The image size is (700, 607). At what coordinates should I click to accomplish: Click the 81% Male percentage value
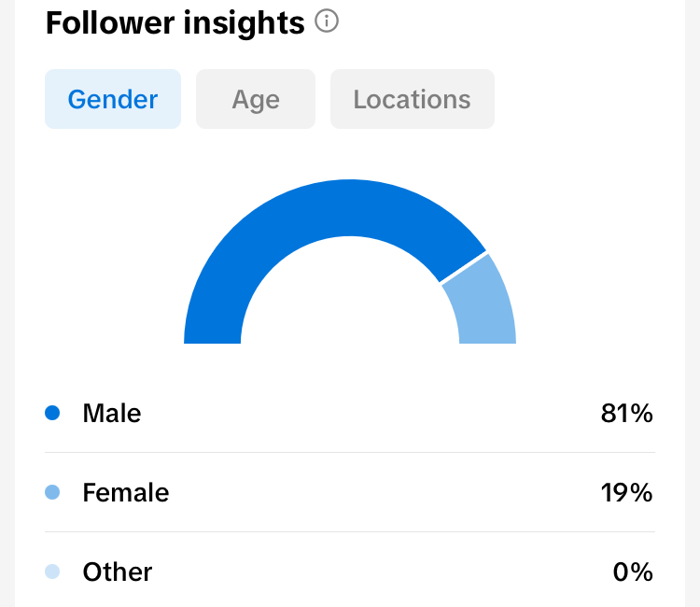pos(626,413)
